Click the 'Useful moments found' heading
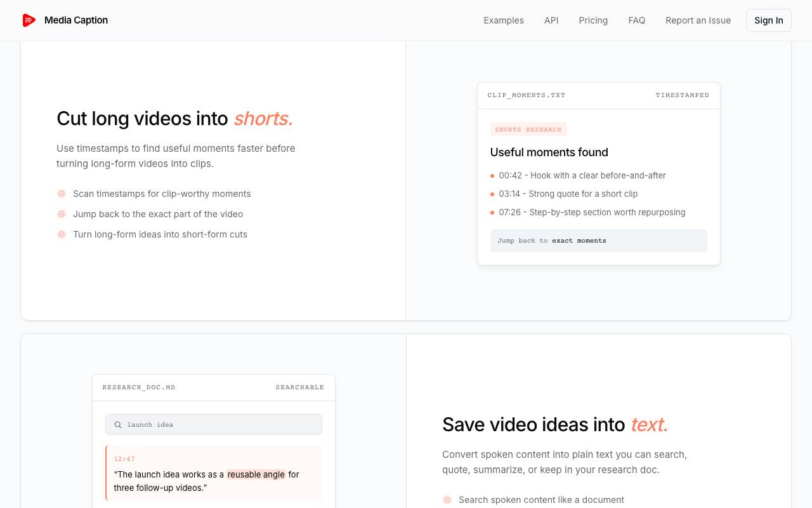The width and height of the screenshot is (812, 508). point(549,152)
